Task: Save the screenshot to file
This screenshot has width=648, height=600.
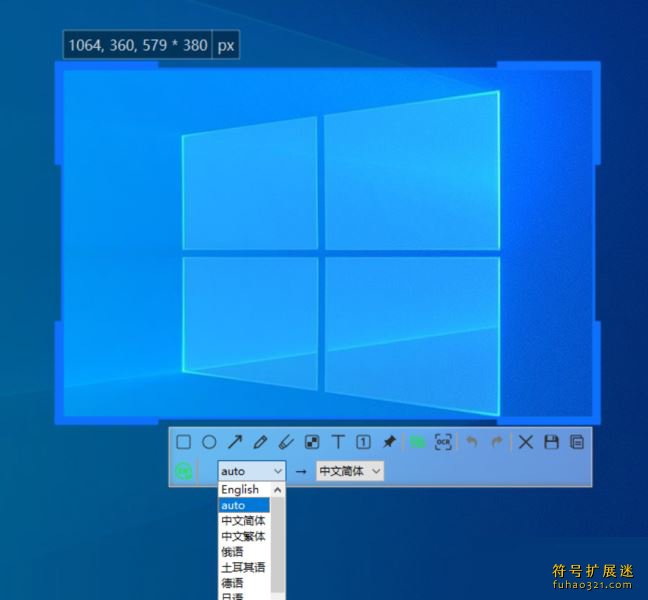Action: (551, 442)
